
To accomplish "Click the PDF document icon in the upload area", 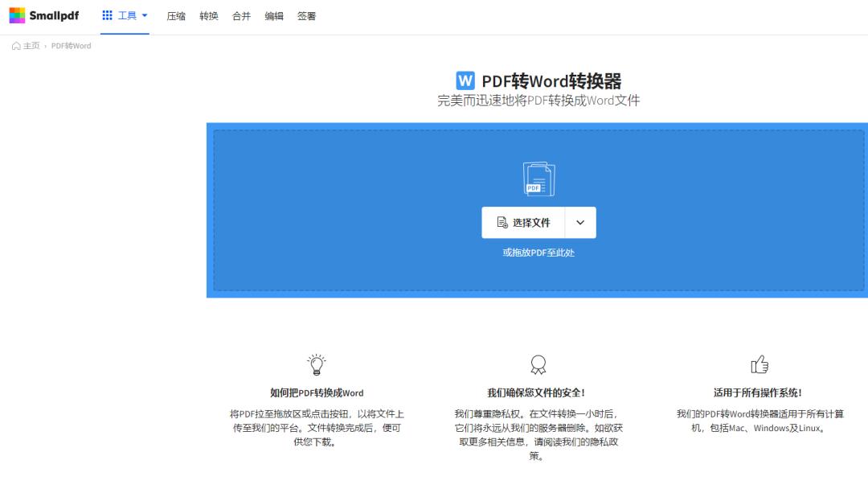I will tap(537, 177).
